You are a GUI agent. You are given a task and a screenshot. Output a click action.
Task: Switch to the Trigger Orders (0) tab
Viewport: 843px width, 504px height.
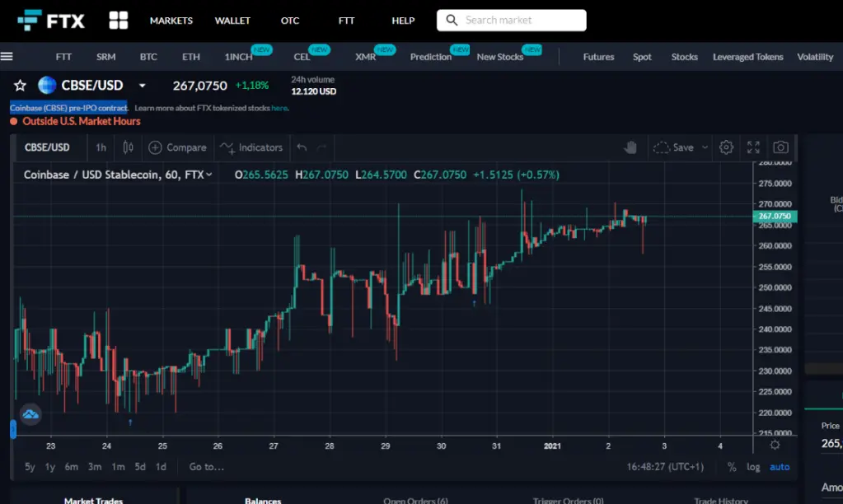coord(569,500)
